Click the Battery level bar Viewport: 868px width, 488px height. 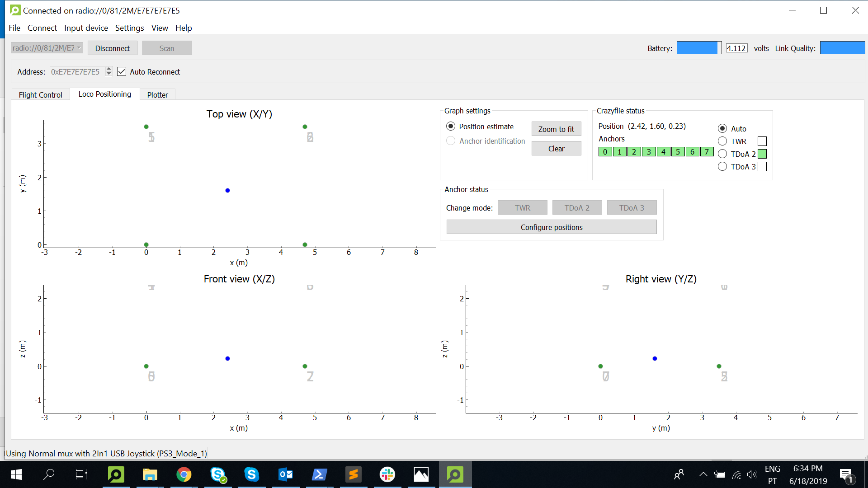(x=699, y=48)
